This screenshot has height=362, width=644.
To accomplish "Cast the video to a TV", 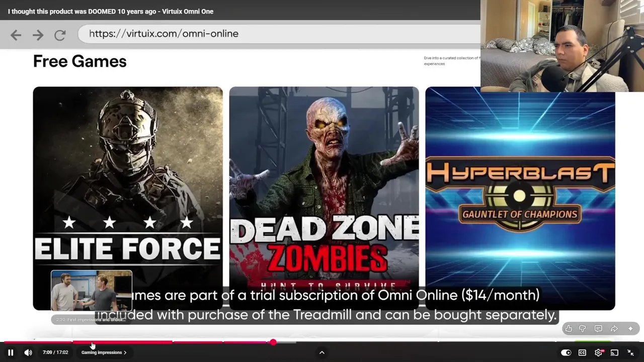I will 614,352.
